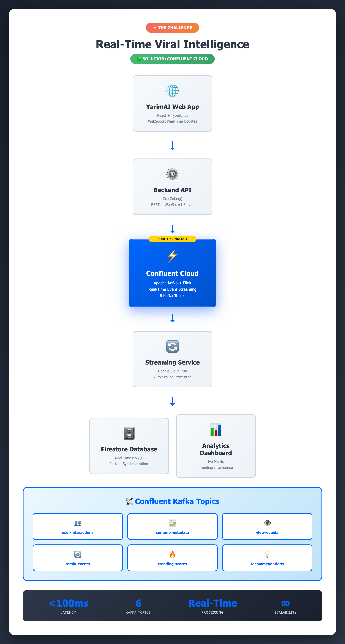Click the eye icon above view-events
The image size is (345, 644).
(267, 523)
